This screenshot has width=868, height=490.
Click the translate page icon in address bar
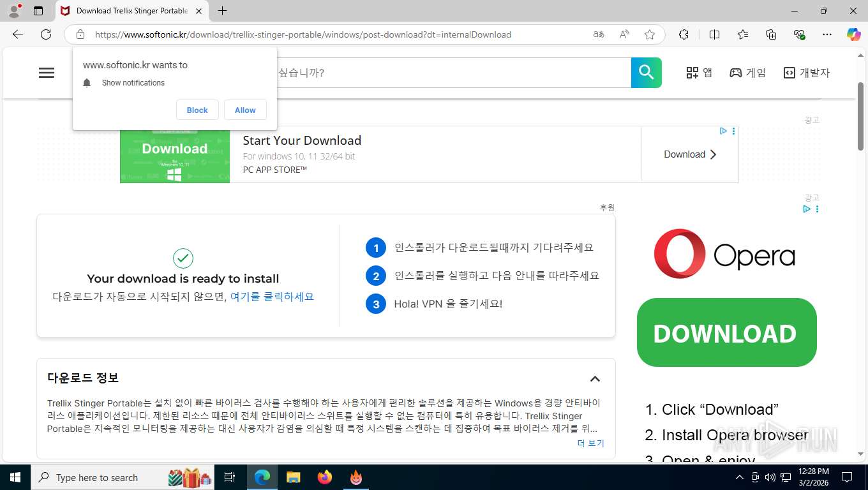coord(599,34)
